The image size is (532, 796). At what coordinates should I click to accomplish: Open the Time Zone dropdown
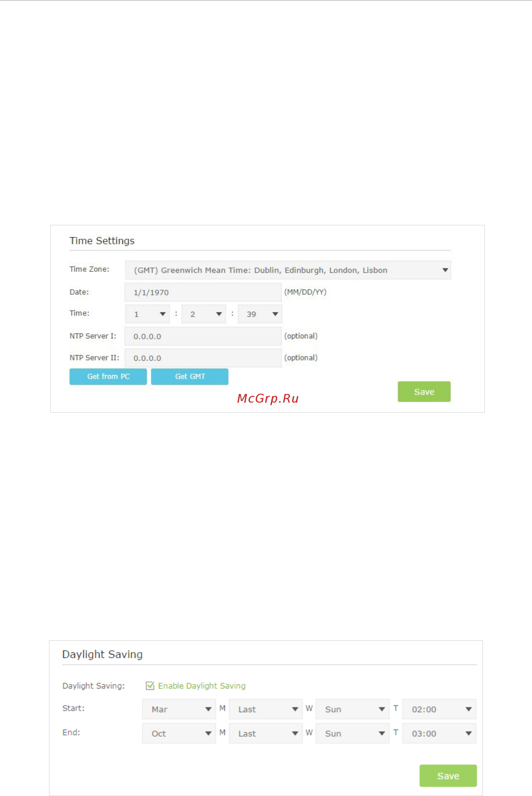pos(288,270)
